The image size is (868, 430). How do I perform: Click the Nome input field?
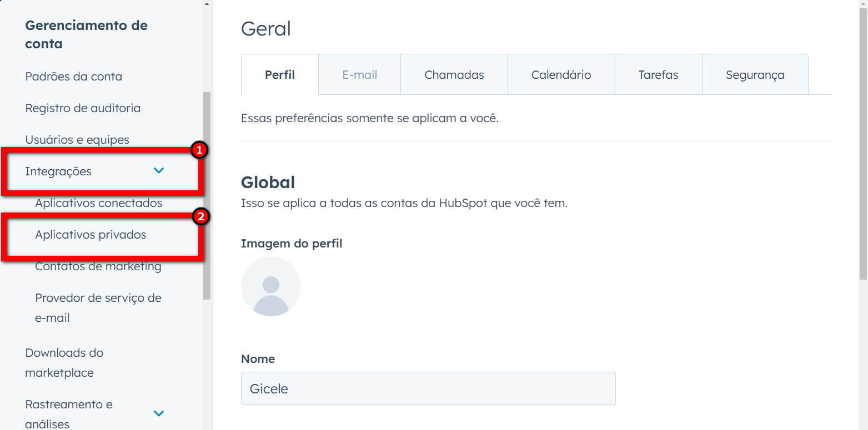[428, 388]
